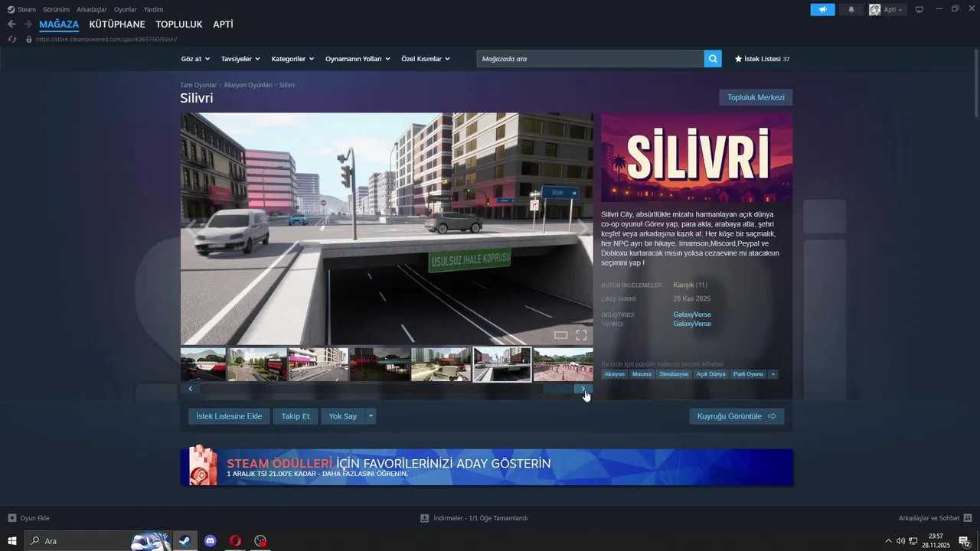Select the Açık Dünya tag
The width and height of the screenshot is (980, 551).
point(710,374)
